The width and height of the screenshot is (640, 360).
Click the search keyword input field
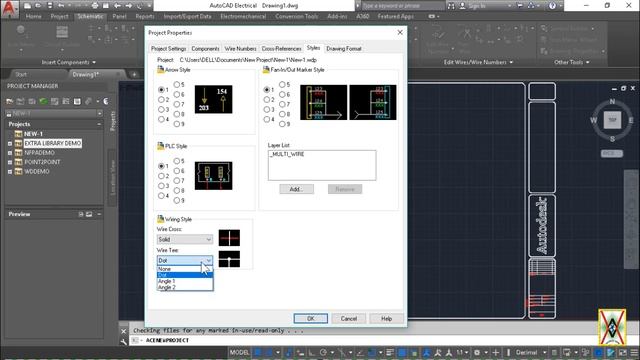point(402,6)
